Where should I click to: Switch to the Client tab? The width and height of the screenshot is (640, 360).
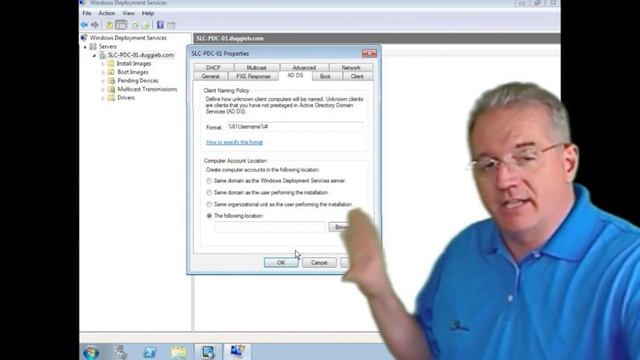[x=357, y=76]
